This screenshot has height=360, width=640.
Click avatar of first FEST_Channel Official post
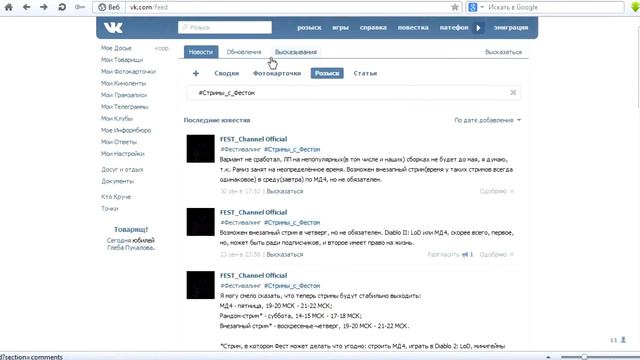[x=200, y=149]
